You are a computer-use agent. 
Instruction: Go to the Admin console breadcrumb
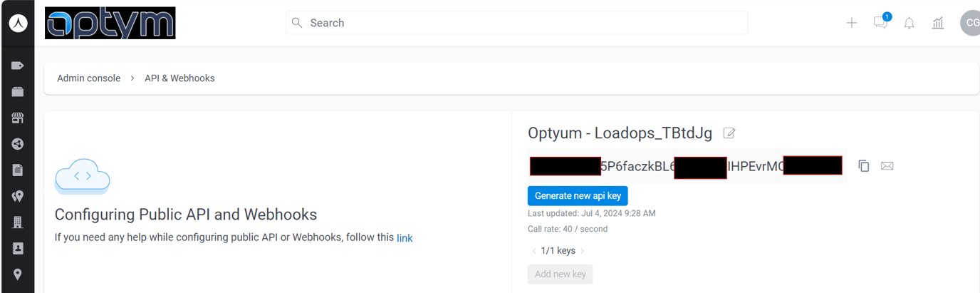(x=88, y=78)
